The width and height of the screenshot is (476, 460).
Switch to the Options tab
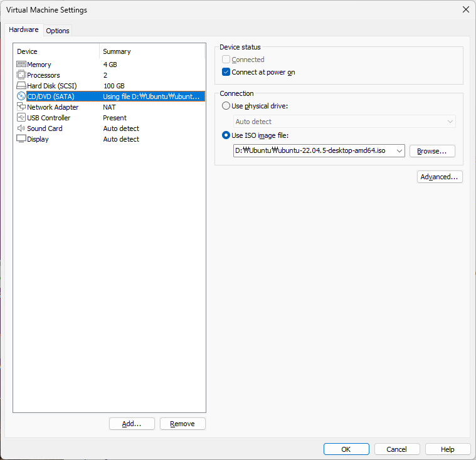58,31
